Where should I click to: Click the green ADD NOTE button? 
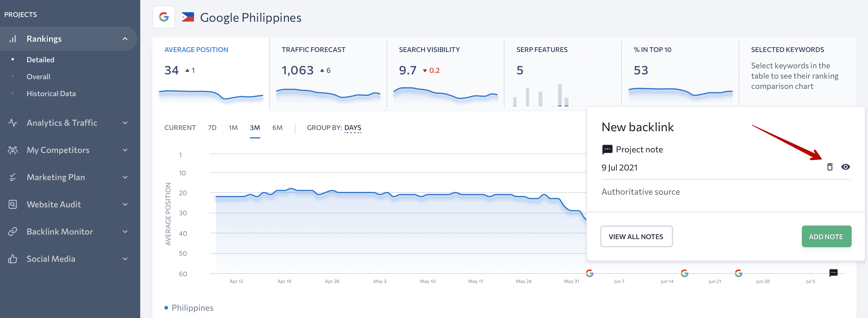pos(826,236)
